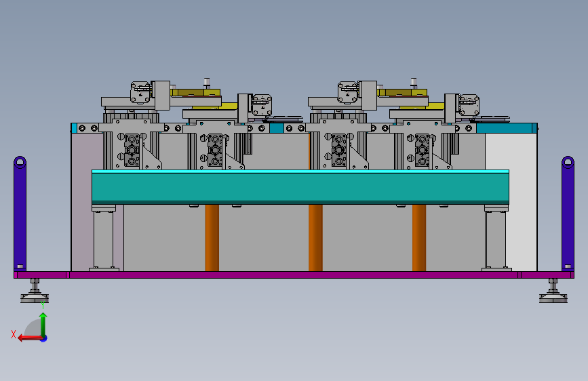Select the left leveling foot under the base
This screenshot has height=381, width=588.
point(35,291)
